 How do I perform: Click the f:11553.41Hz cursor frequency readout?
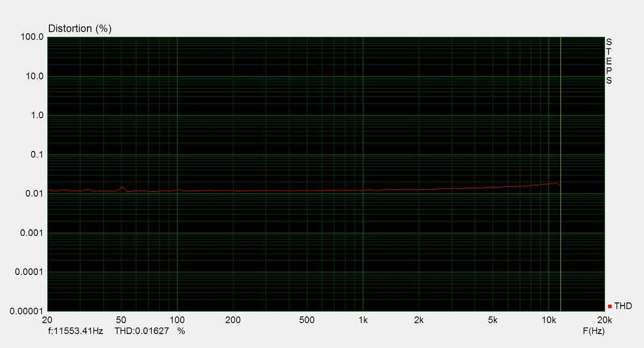point(76,331)
